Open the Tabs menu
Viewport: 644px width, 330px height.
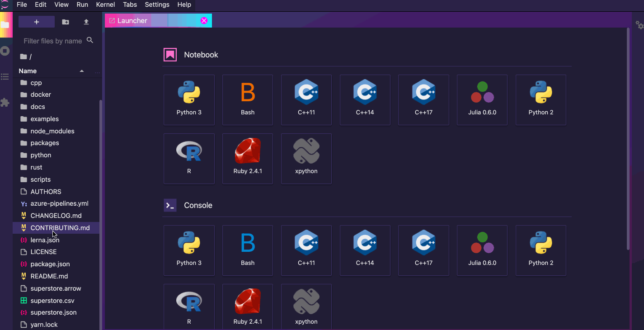pyautogui.click(x=130, y=5)
